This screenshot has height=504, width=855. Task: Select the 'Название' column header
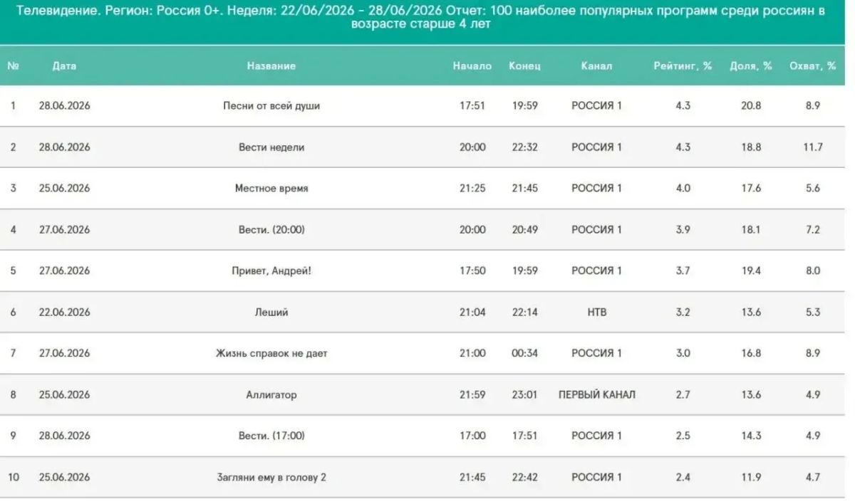(271, 65)
